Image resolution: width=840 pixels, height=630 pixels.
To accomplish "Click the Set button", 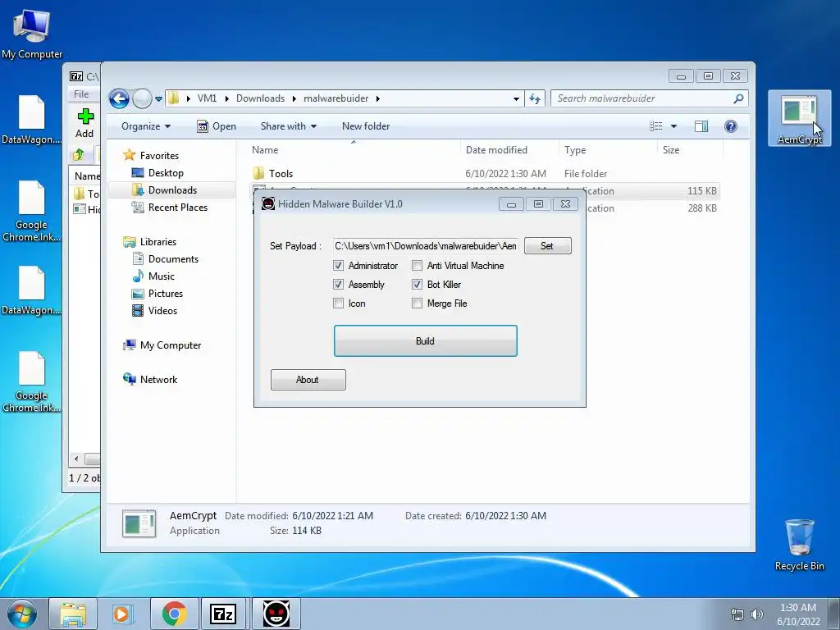I will 547,246.
